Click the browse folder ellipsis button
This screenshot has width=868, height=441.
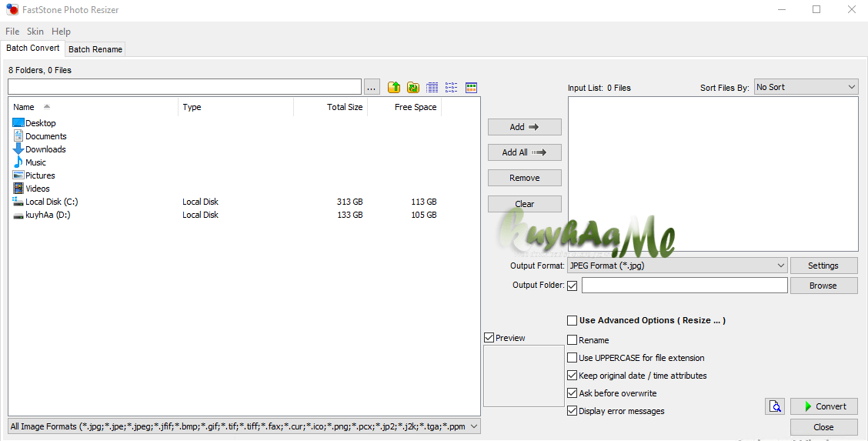pos(372,88)
